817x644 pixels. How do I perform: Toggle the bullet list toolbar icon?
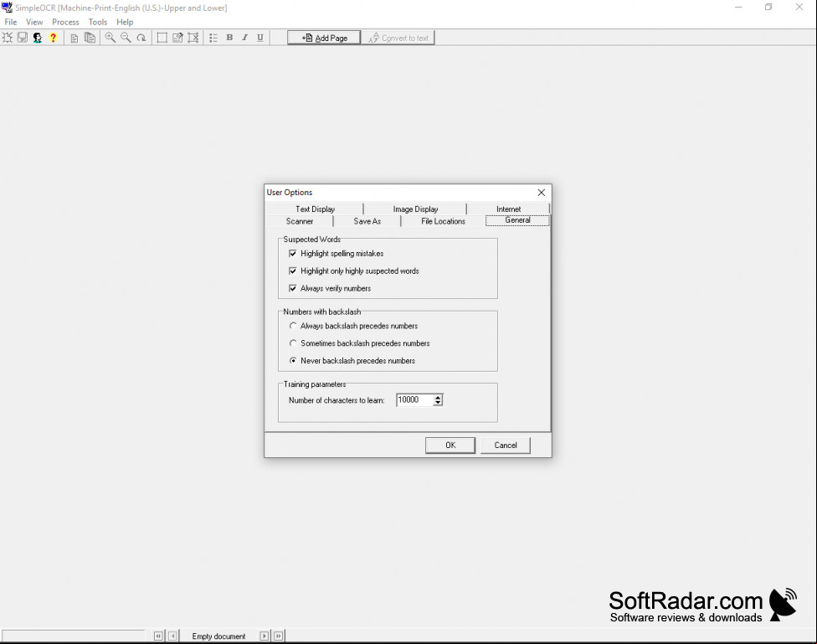click(213, 38)
